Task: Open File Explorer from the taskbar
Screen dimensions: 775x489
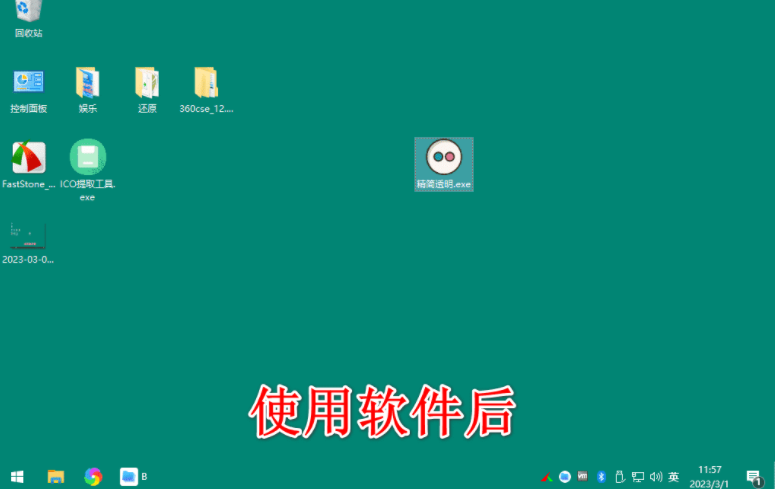Action: coord(56,477)
